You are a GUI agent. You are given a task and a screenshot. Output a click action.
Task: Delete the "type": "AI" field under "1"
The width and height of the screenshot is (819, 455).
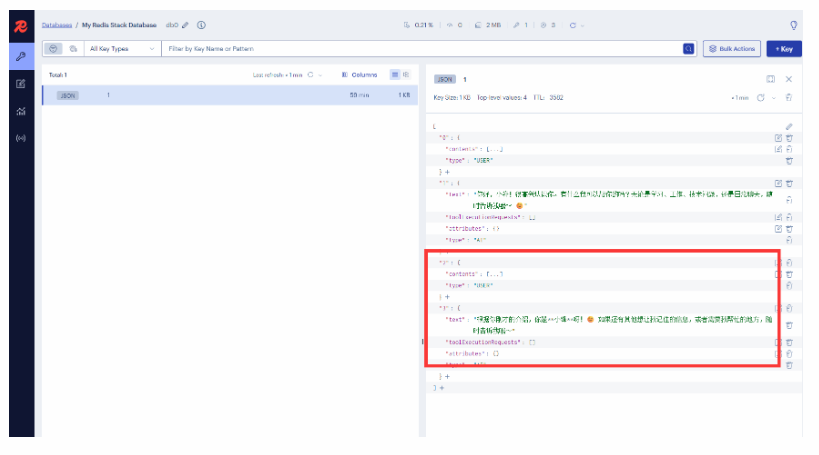tap(789, 240)
